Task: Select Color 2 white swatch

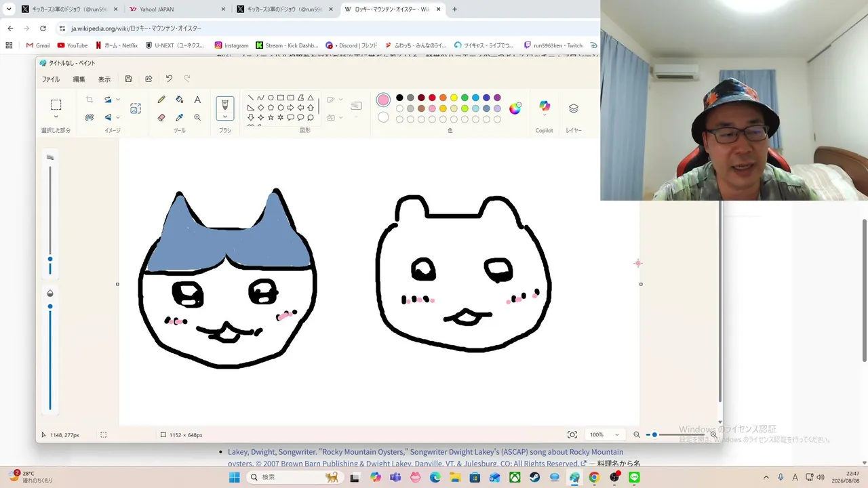Action: click(x=383, y=117)
